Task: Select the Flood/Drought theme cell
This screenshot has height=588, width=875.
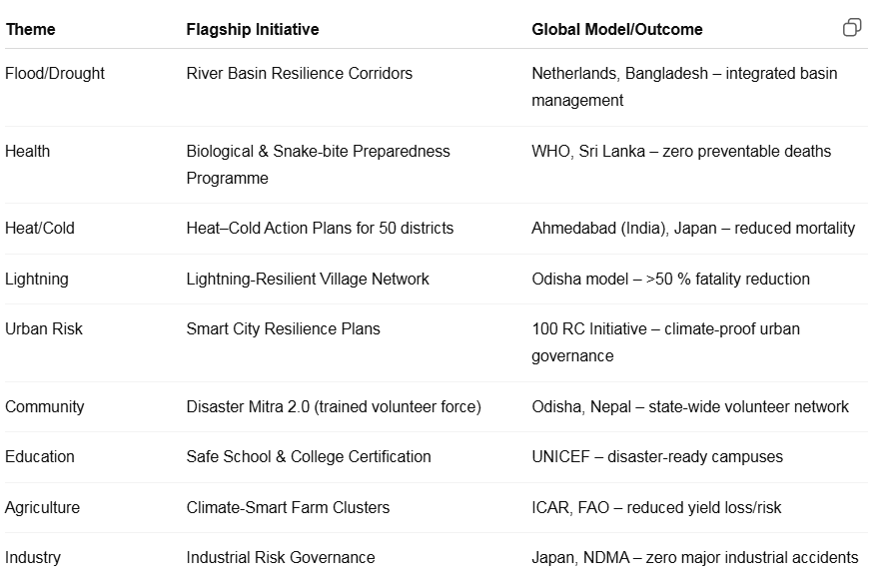Action: pos(55,74)
